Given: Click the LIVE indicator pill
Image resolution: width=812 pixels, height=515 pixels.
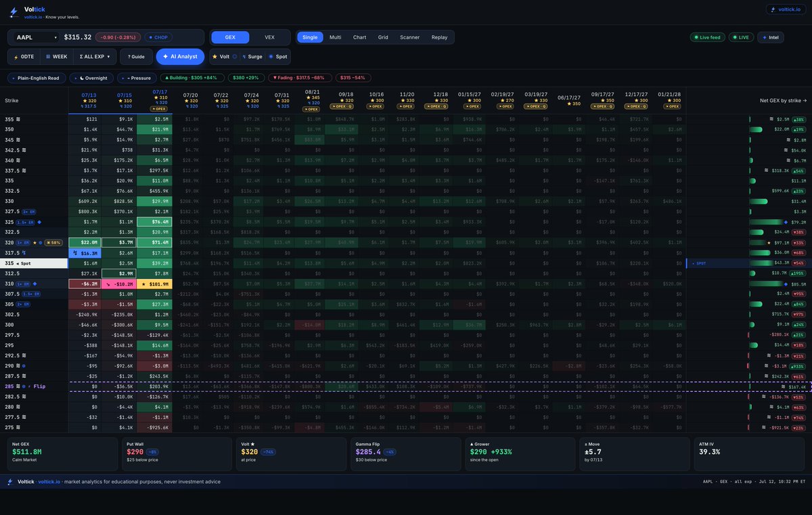Looking at the screenshot, I should pyautogui.click(x=742, y=37).
